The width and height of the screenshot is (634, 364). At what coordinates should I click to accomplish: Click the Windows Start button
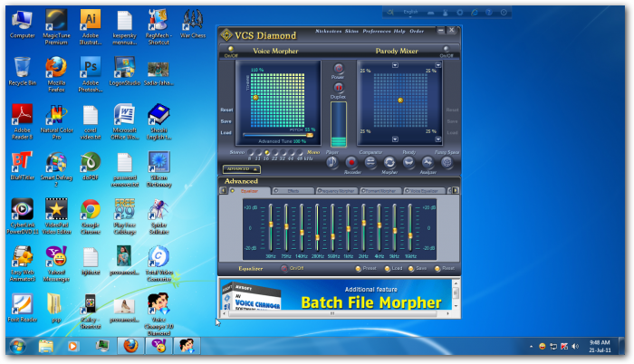coord(17,346)
